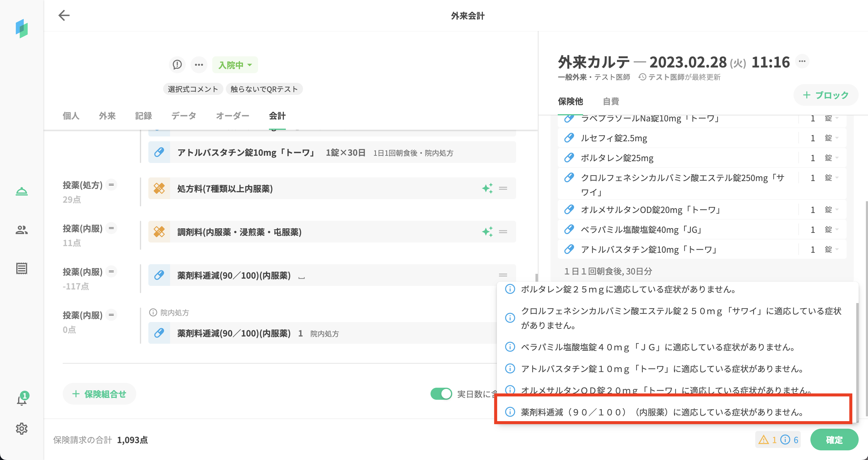The height and width of the screenshot is (460, 868).
Task: Open notifications bell in sidebar
Action: pyautogui.click(x=22, y=400)
